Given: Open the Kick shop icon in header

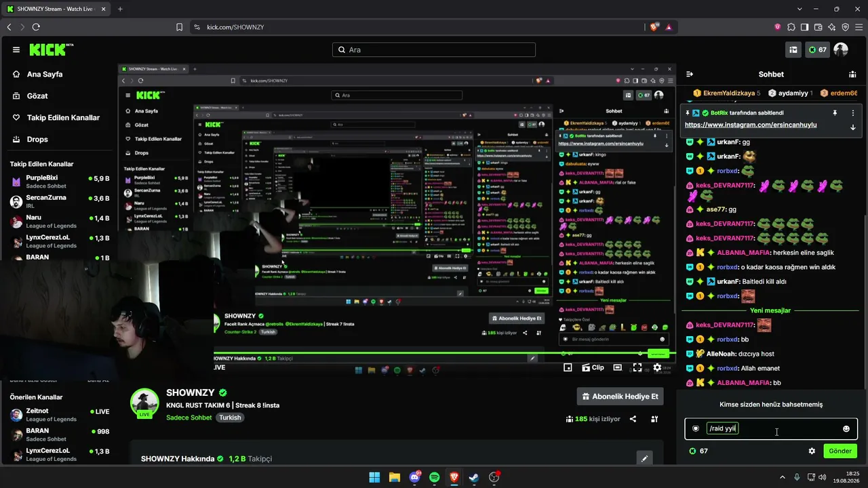Looking at the screenshot, I should point(793,49).
